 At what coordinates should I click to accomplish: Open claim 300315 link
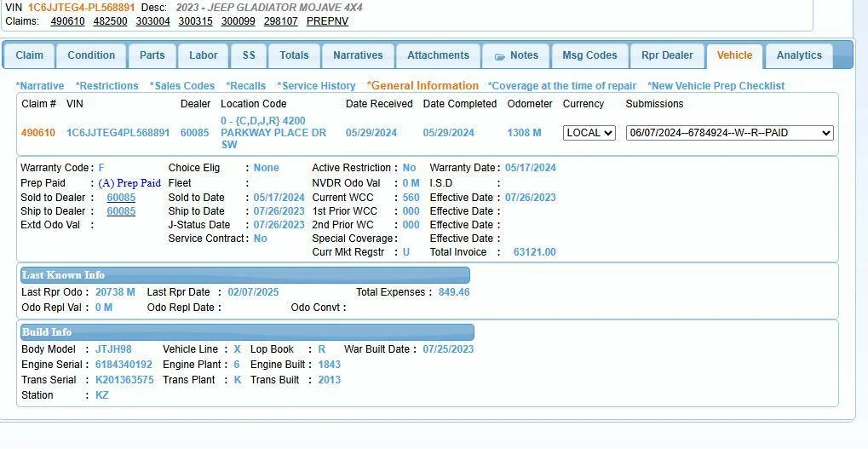point(195,21)
